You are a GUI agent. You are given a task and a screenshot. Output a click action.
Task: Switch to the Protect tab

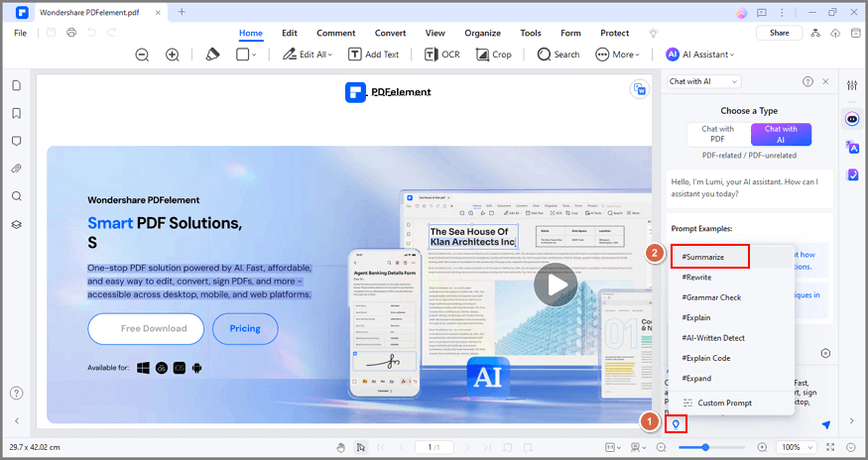coord(614,34)
